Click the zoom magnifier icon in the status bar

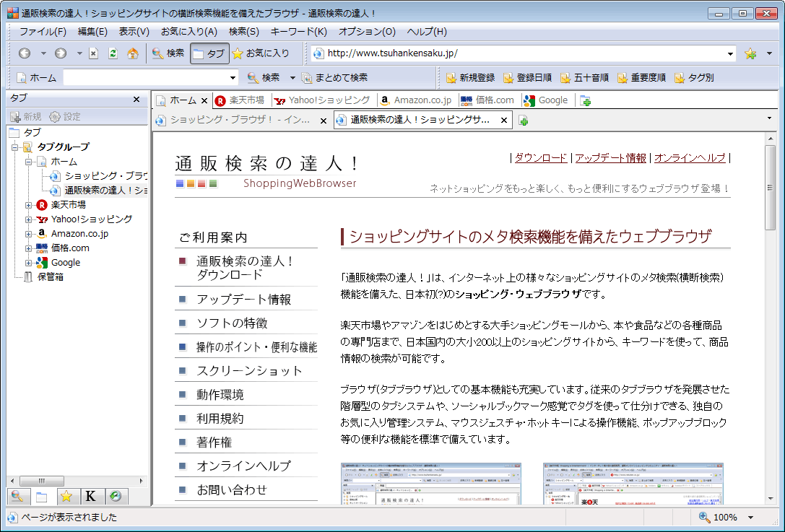tap(704, 517)
